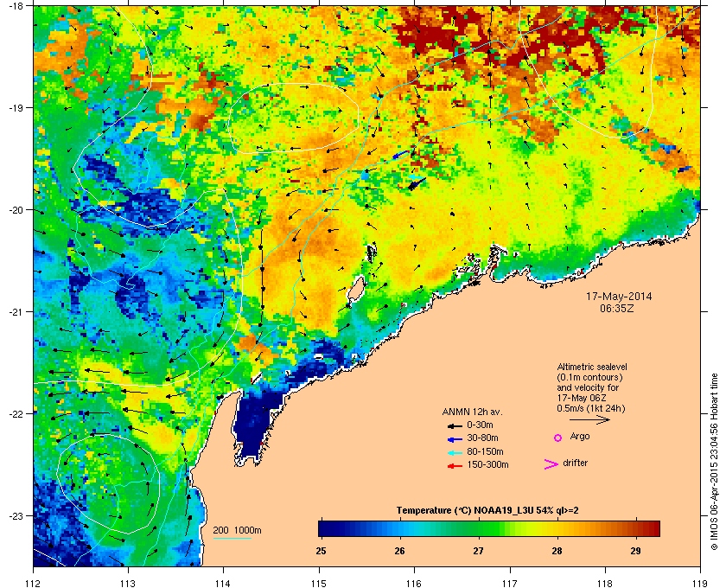The height and width of the screenshot is (588, 726).
Task: Click the latitude axis label -21
Action: click(x=16, y=312)
